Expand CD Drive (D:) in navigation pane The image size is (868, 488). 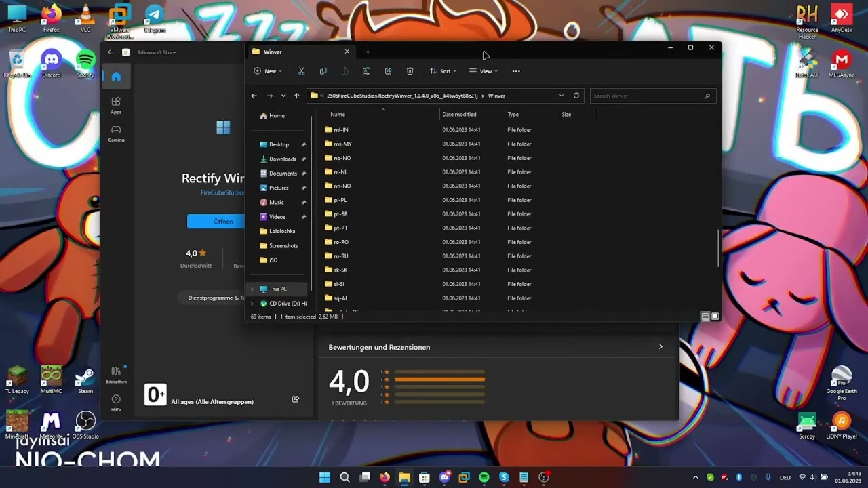(252, 304)
